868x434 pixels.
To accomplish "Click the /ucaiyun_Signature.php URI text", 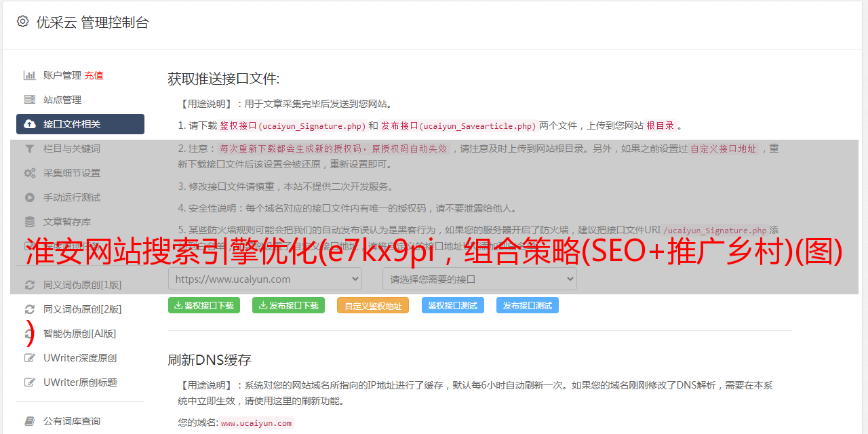I will click(x=715, y=231).
